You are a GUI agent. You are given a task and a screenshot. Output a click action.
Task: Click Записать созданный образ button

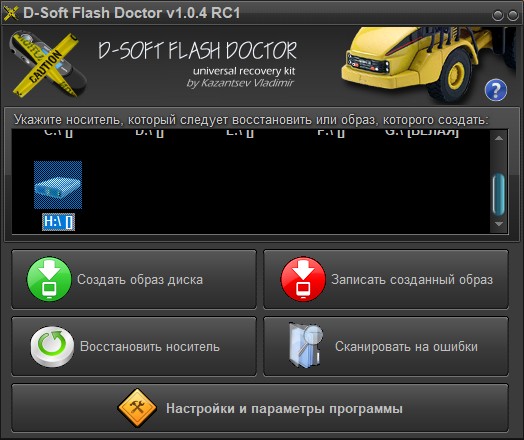pos(386,279)
